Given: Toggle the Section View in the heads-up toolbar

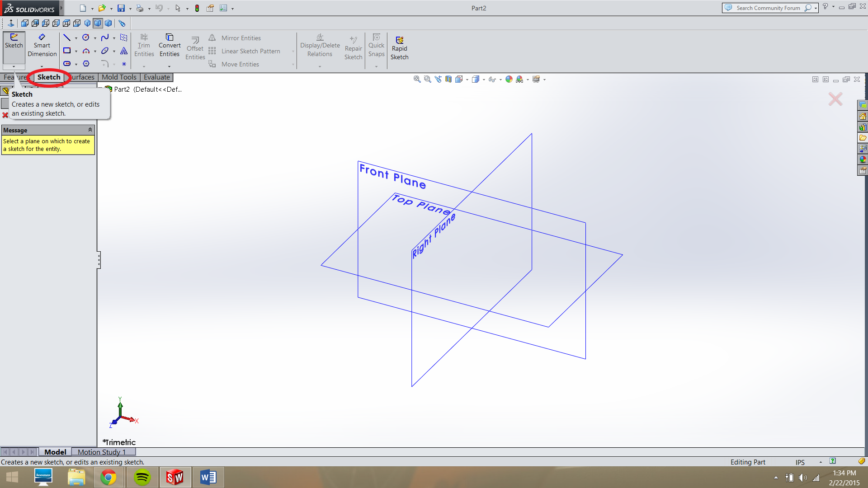Looking at the screenshot, I should point(448,79).
